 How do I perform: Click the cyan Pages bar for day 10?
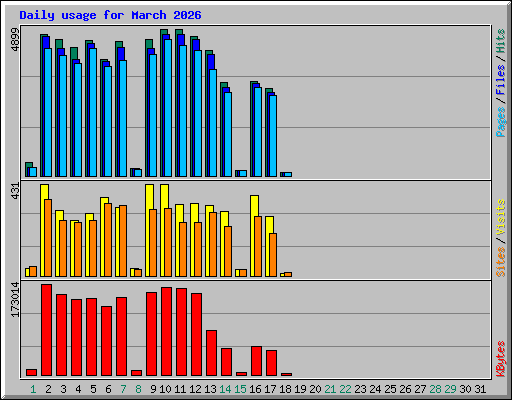coord(168,108)
